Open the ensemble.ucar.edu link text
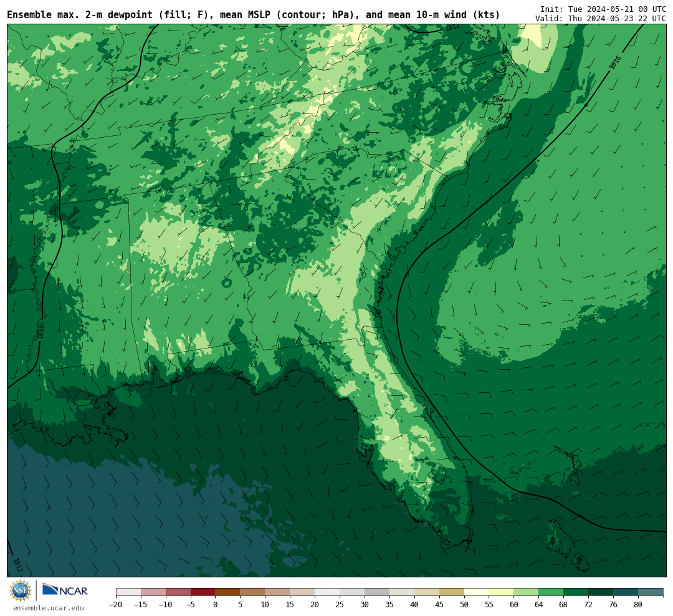 point(49,608)
